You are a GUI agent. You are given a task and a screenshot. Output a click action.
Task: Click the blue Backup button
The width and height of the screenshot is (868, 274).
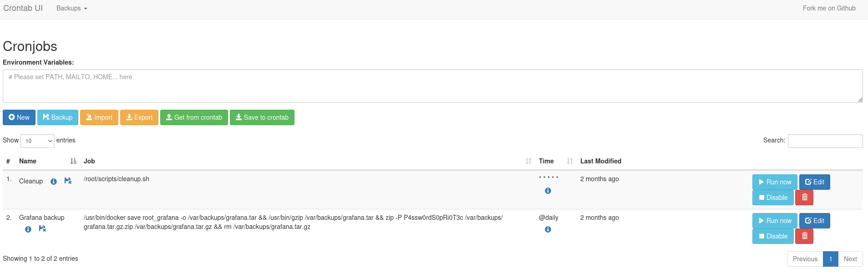58,117
